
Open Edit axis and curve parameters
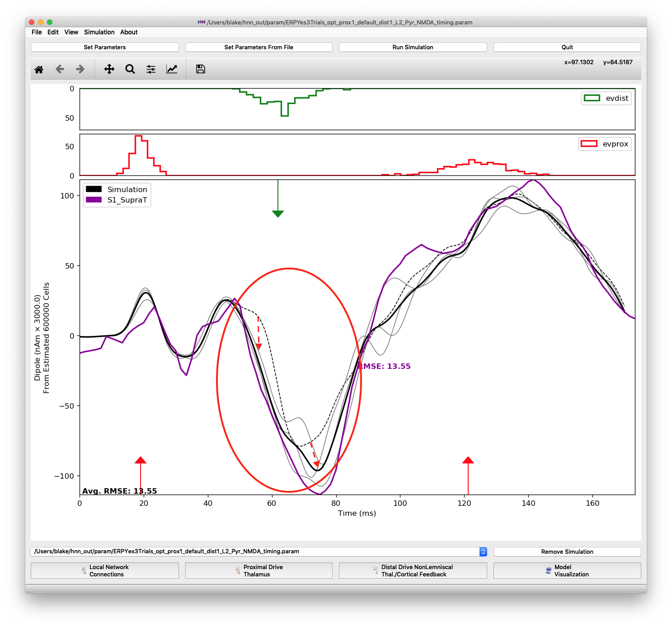point(172,69)
